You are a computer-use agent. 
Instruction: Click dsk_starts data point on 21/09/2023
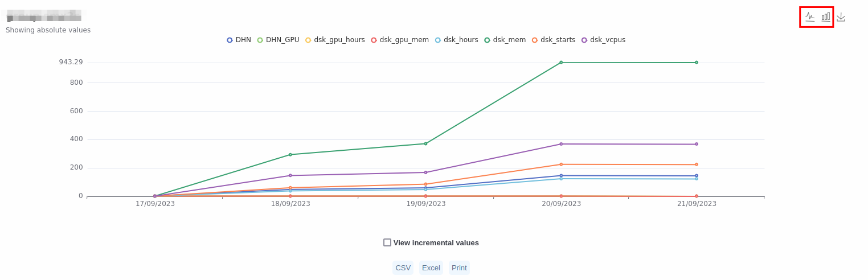[696, 164]
